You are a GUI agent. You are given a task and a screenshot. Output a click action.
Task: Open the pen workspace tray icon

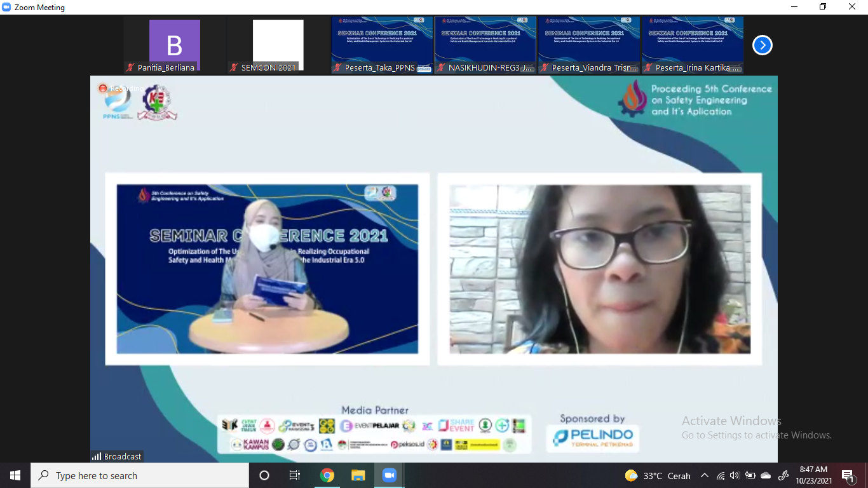[783, 476]
